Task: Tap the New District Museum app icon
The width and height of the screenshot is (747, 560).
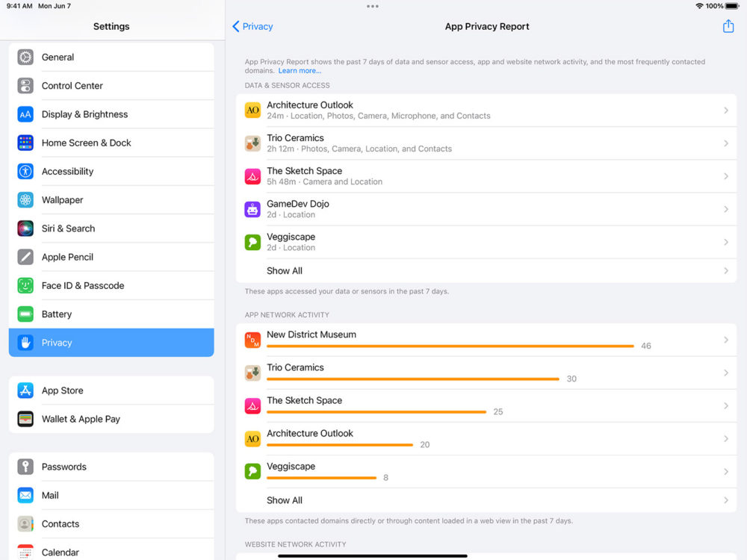Action: point(252,340)
